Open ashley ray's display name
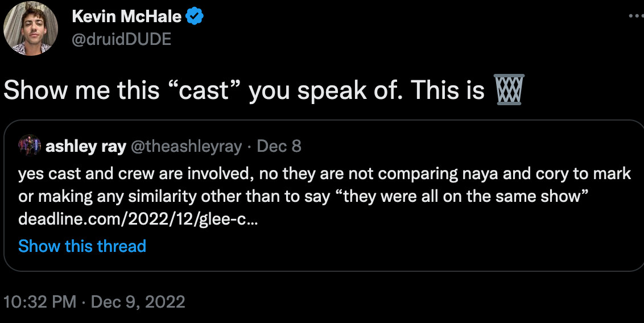Screen dimensions: 644x323 click(85, 147)
